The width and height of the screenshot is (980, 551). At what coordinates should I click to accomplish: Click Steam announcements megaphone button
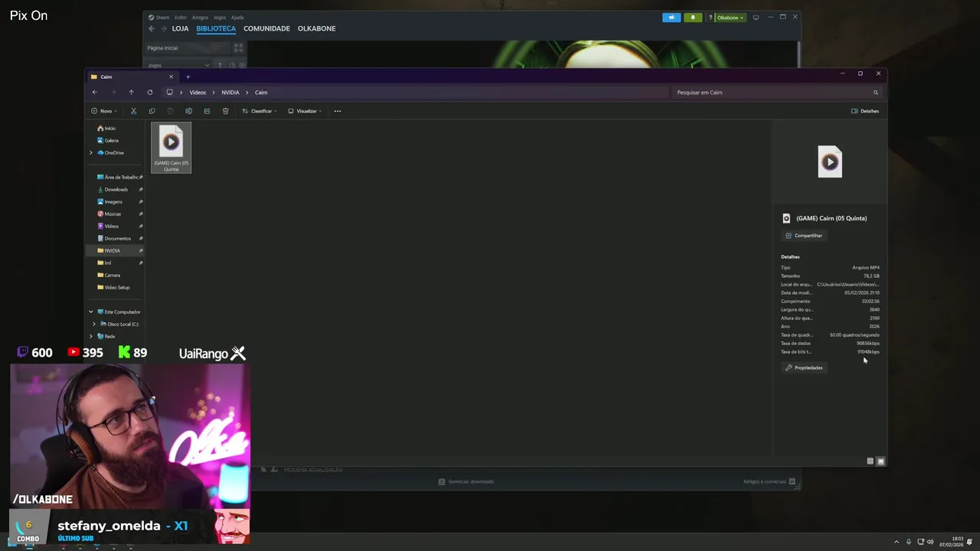coord(671,18)
